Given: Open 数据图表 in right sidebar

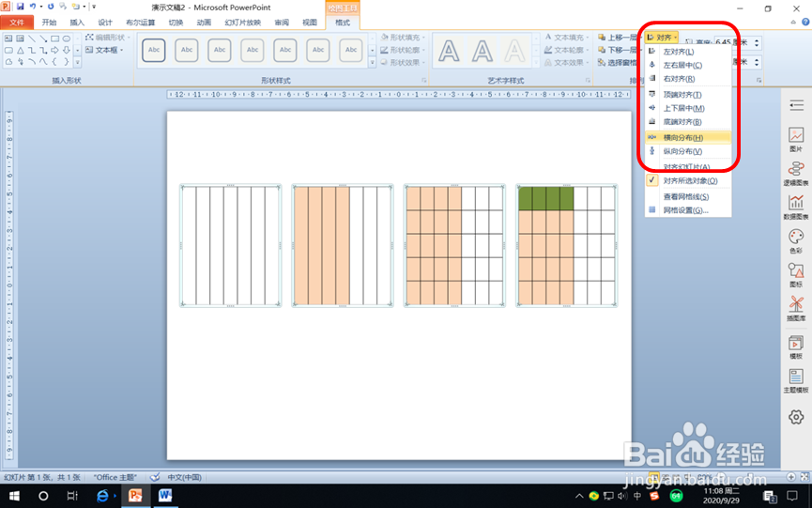Looking at the screenshot, I should [796, 208].
